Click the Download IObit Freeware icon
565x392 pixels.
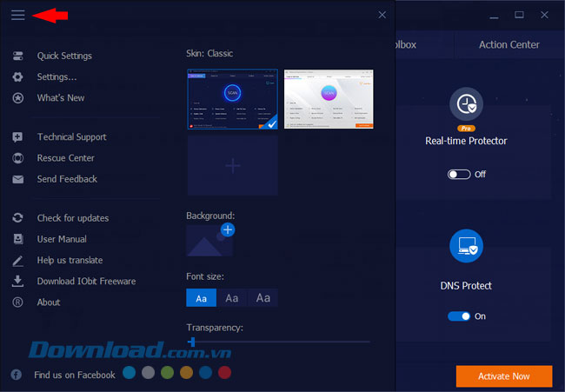(17, 281)
